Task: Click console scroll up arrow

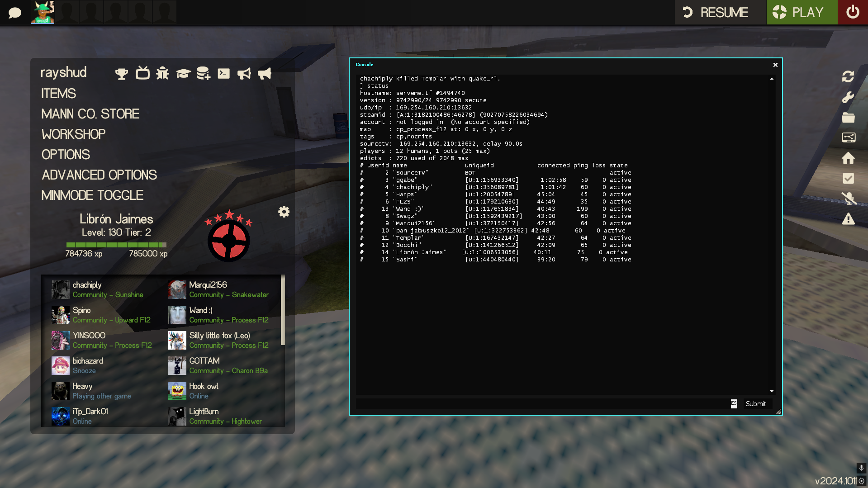Action: tap(772, 79)
